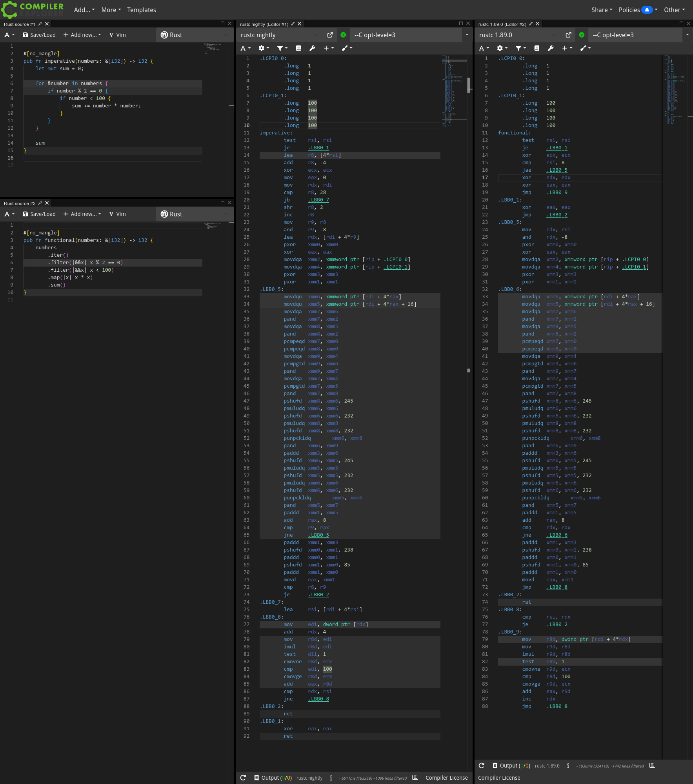The height and width of the screenshot is (784, 693).
Task: Select the Rust source #1 tab
Action: coord(20,24)
